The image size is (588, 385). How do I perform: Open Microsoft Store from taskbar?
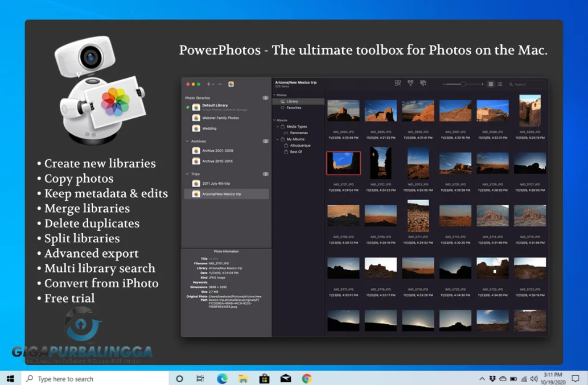264,379
